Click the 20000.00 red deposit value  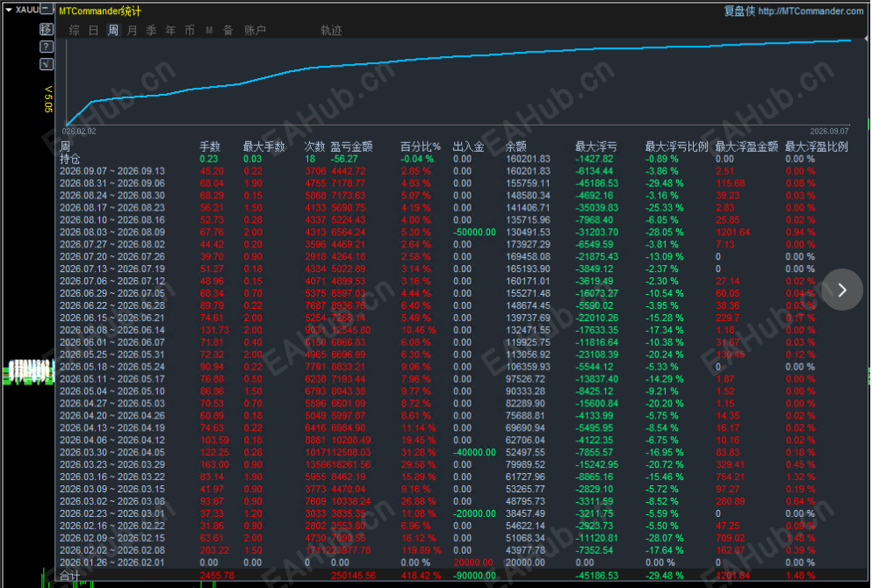[473, 563]
